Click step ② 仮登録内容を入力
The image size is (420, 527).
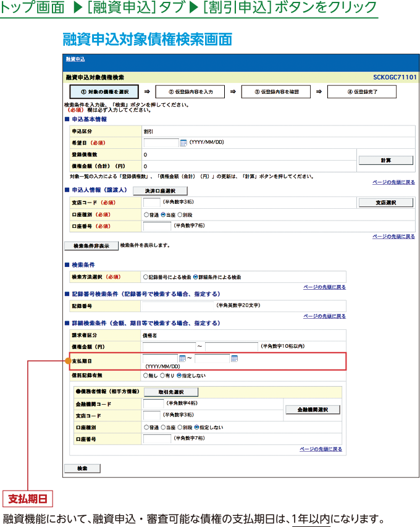point(190,92)
